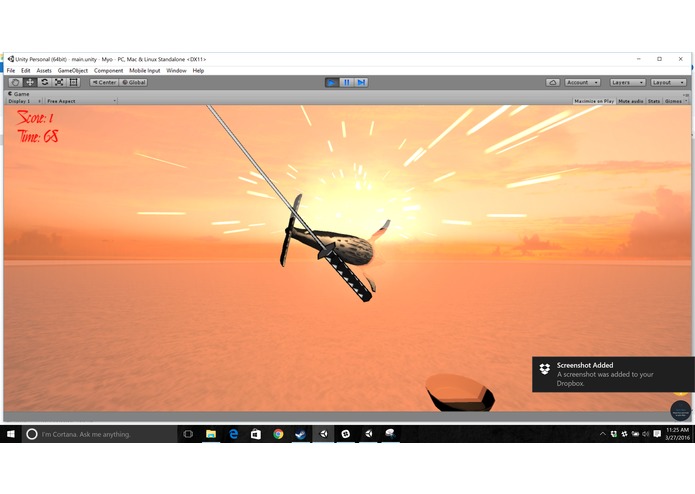Open Microsoft Edge from taskbar

[234, 434]
